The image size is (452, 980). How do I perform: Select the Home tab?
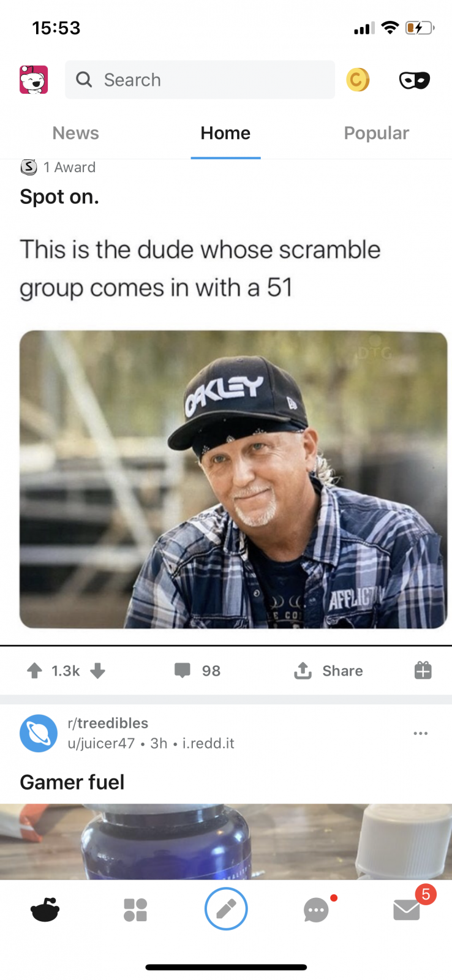(225, 133)
